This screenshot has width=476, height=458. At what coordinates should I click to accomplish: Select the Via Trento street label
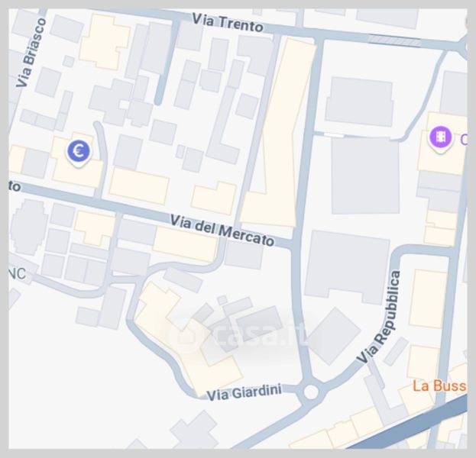(228, 23)
